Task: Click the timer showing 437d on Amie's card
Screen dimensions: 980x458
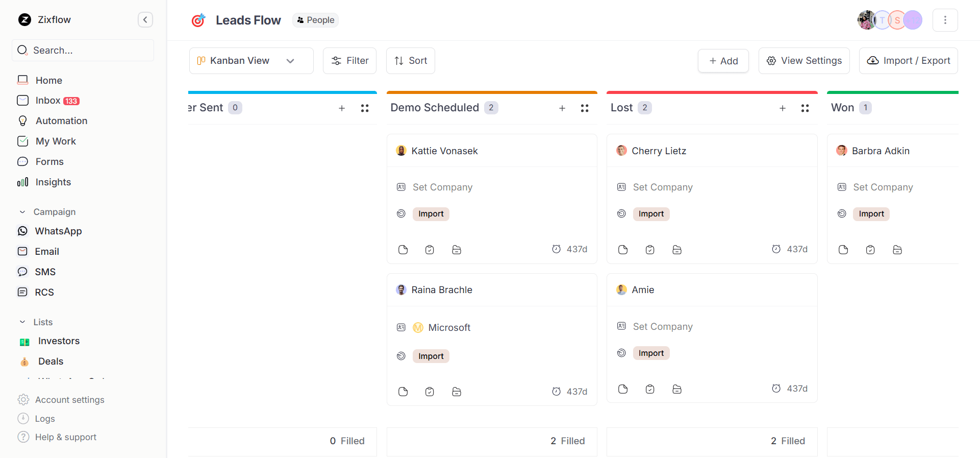Action: click(790, 389)
